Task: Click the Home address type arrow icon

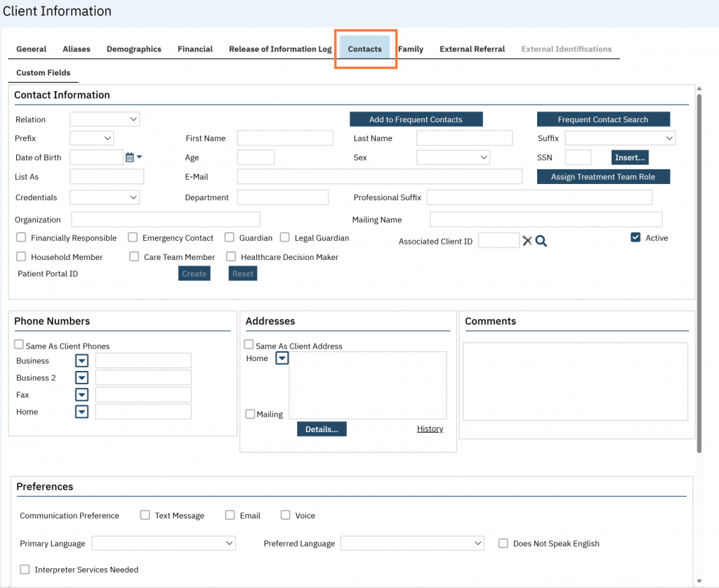Action: click(282, 358)
